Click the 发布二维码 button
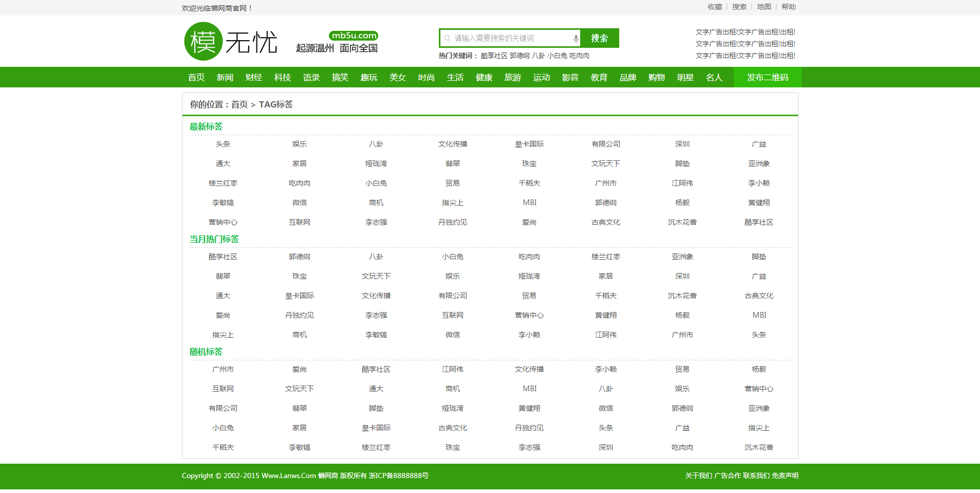Screen dimensions: 980x493 click(767, 78)
